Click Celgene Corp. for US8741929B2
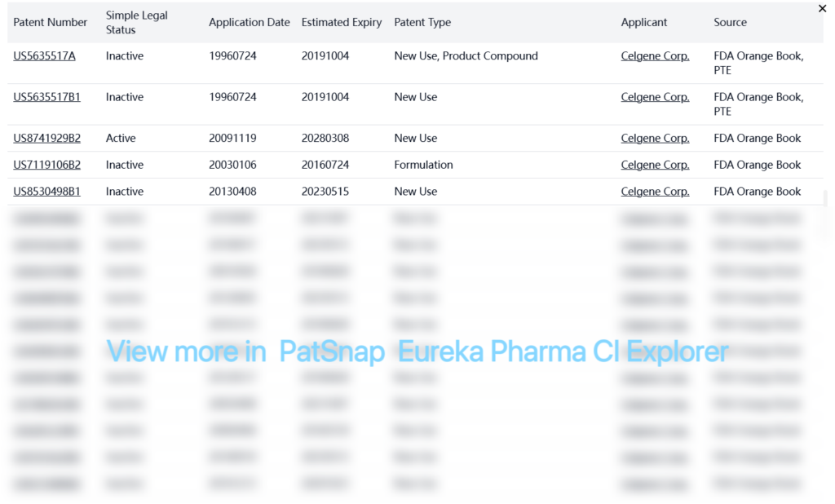This screenshot has height=504, width=835. (x=655, y=138)
